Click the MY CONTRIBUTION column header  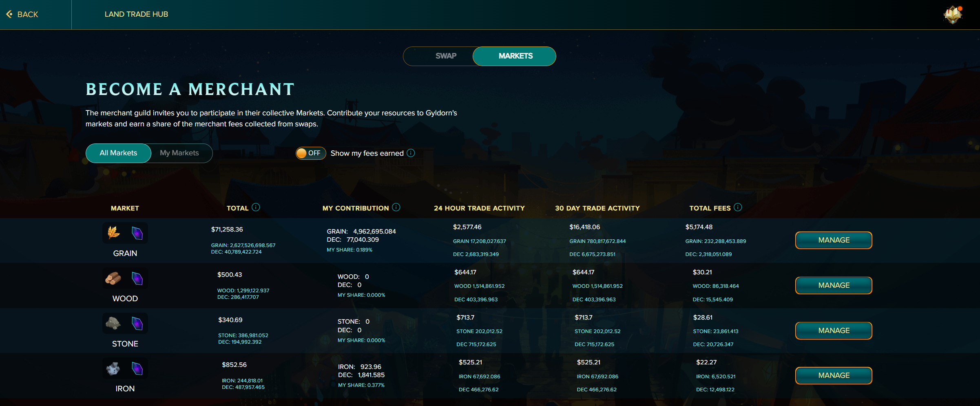point(356,208)
